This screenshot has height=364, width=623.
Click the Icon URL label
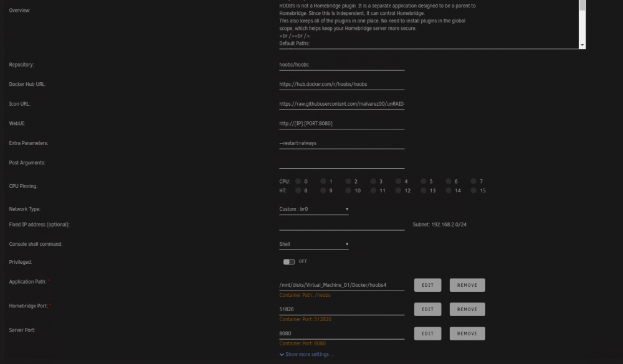click(x=19, y=104)
